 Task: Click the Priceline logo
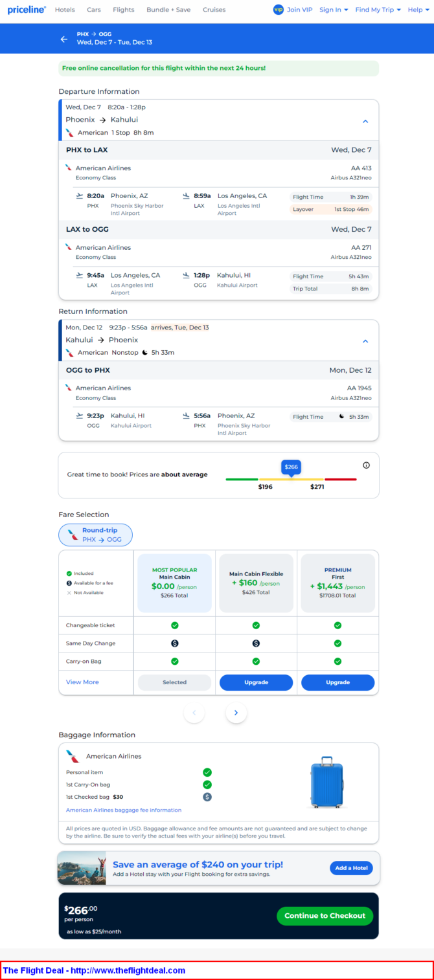coord(27,10)
